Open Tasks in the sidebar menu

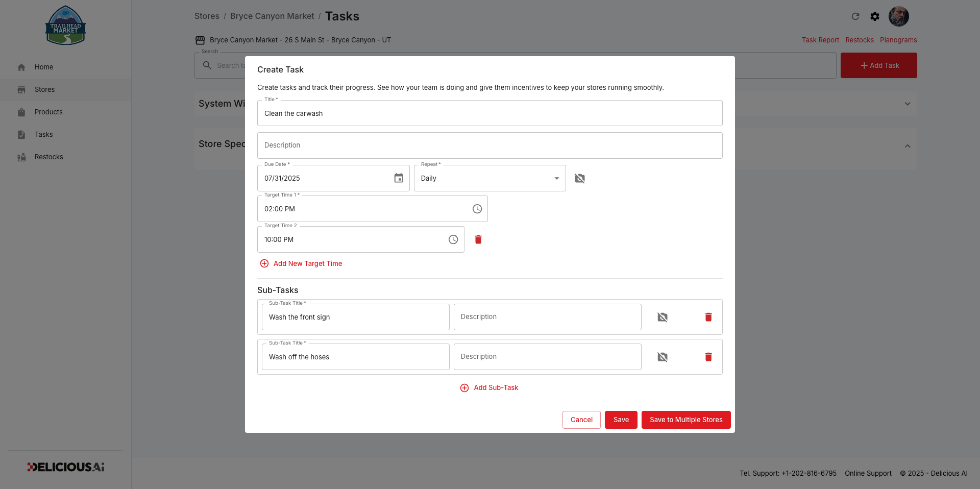tap(65, 134)
